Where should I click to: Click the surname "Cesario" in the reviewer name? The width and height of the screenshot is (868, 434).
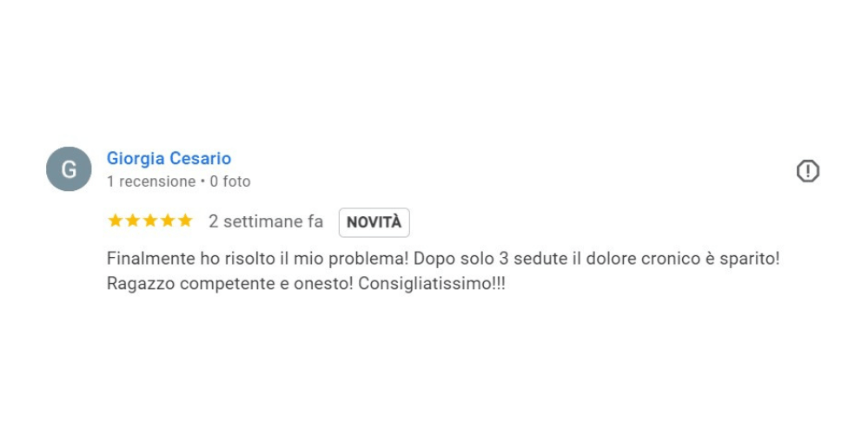(201, 159)
